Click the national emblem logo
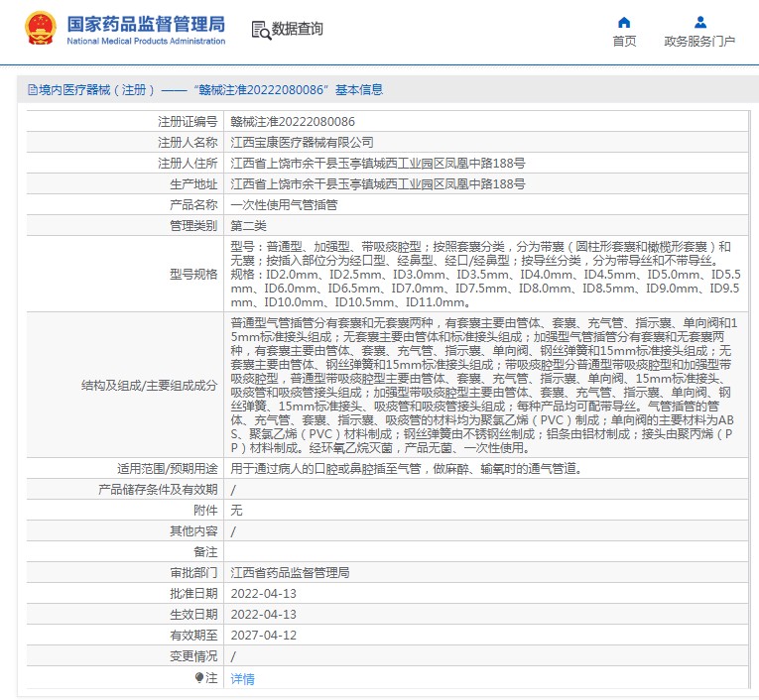The image size is (759, 700). (x=41, y=28)
